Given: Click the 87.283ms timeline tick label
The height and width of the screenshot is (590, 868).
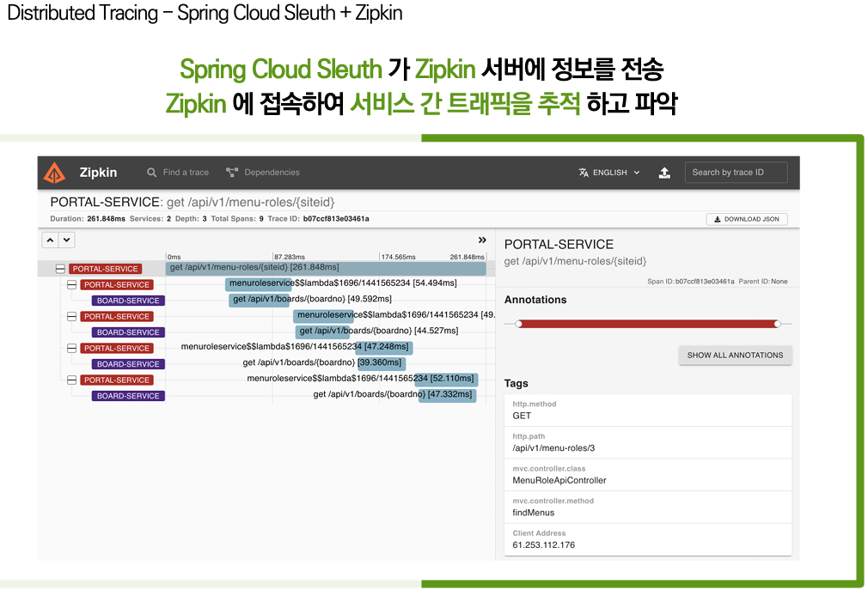Looking at the screenshot, I should click(x=290, y=257).
